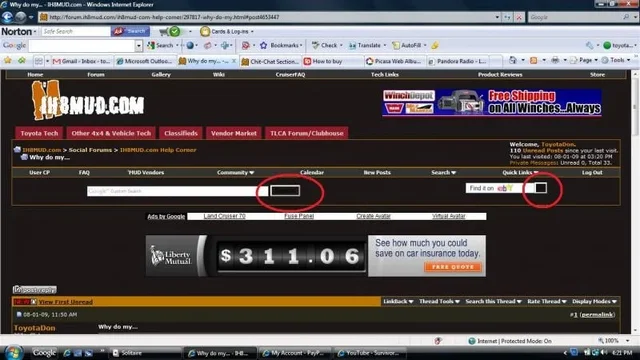Open the IE Tools menu
This screenshot has height=360, width=640.
(616, 60)
